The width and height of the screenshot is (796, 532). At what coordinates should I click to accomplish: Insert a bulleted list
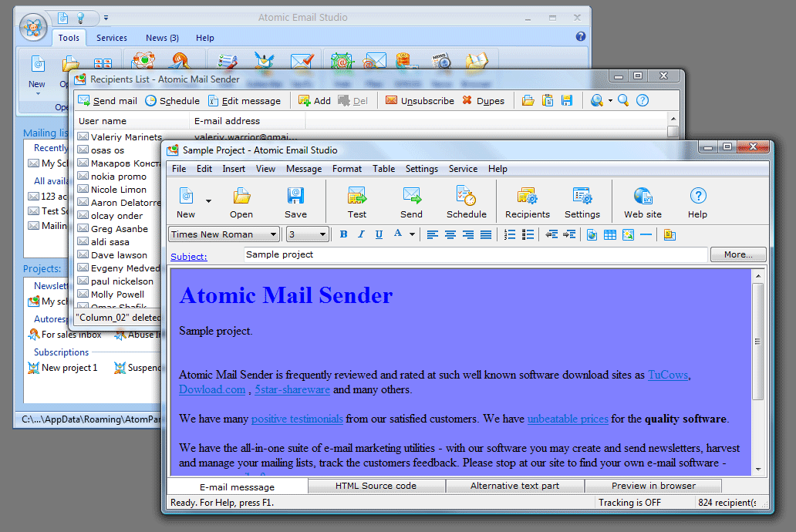(x=528, y=234)
